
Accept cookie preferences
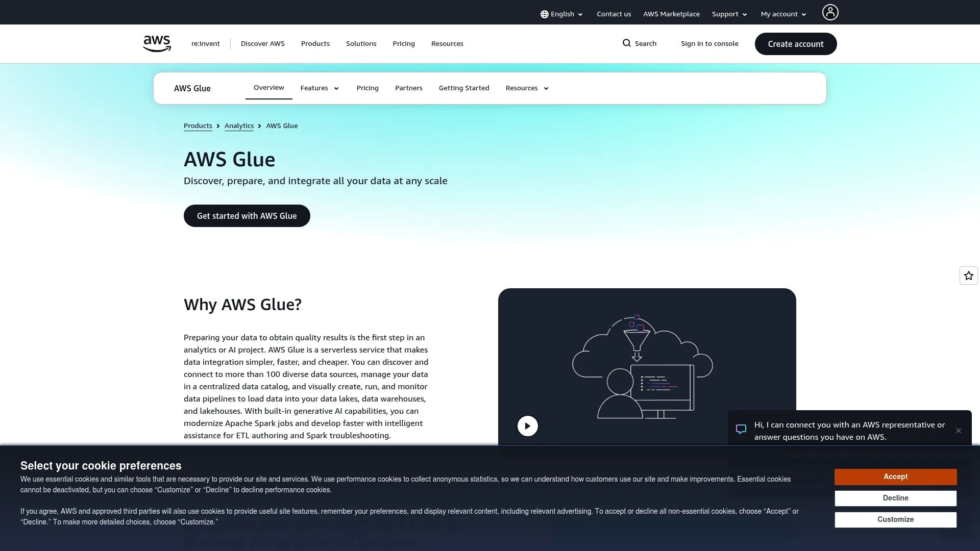pos(896,477)
